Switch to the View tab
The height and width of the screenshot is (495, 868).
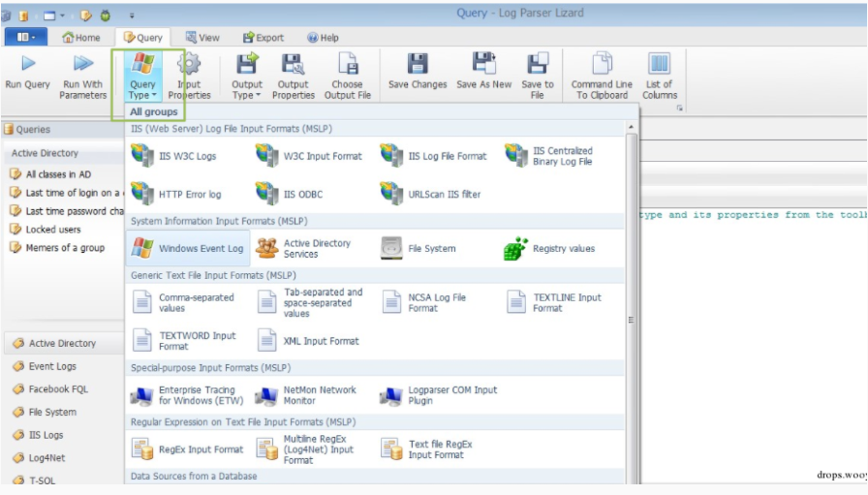pyautogui.click(x=202, y=38)
